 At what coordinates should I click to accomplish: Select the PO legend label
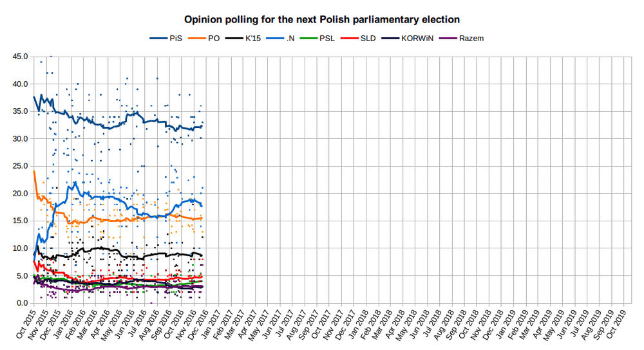pyautogui.click(x=214, y=39)
